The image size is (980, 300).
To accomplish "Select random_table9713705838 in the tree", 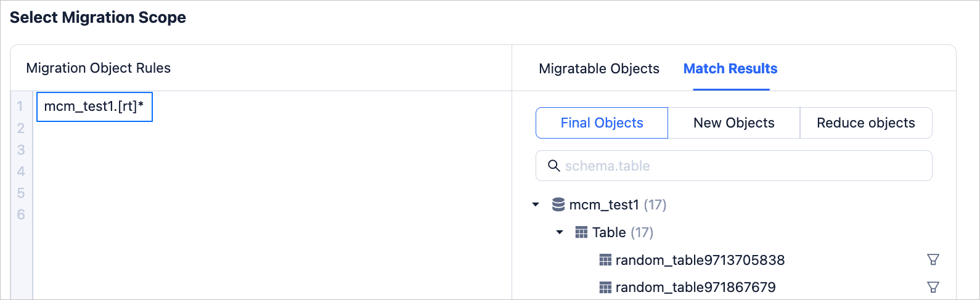I will click(700, 260).
